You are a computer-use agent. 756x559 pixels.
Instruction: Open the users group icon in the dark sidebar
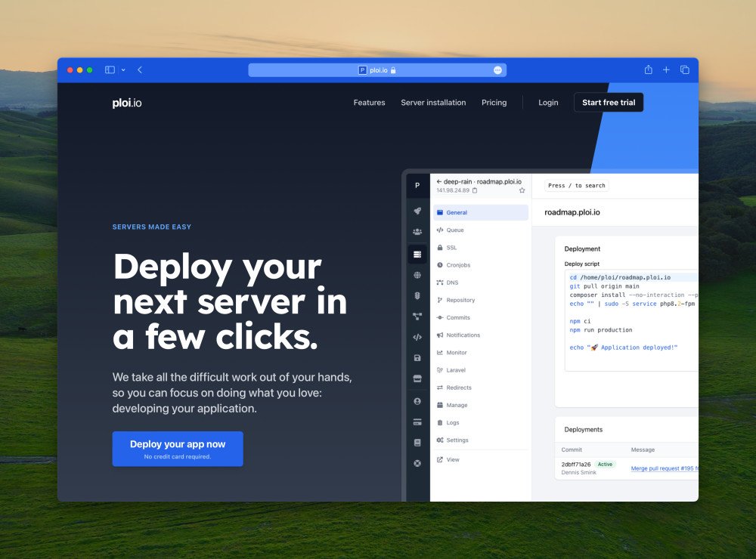[x=417, y=232]
